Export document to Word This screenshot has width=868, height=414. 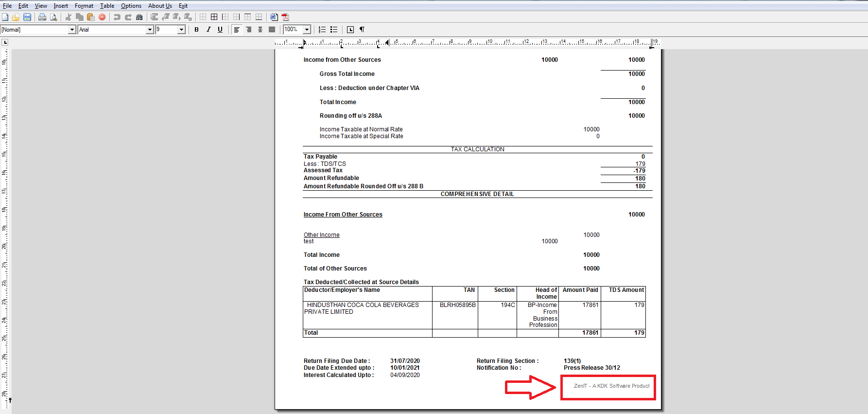pyautogui.click(x=274, y=17)
